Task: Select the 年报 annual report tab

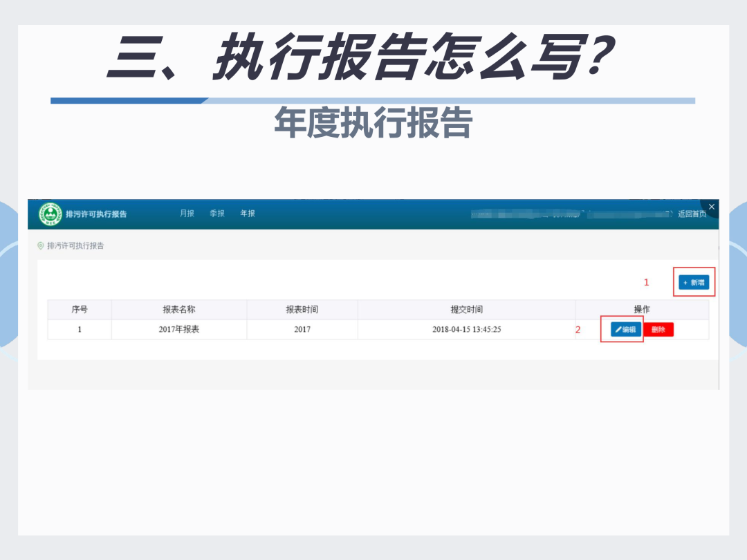Action: point(247,214)
